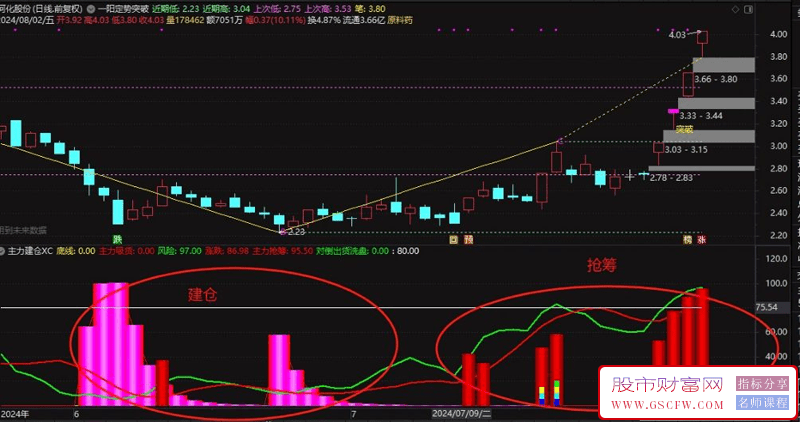Click the 收4.03 close price
The width and height of the screenshot is (800, 422).
(x=153, y=20)
